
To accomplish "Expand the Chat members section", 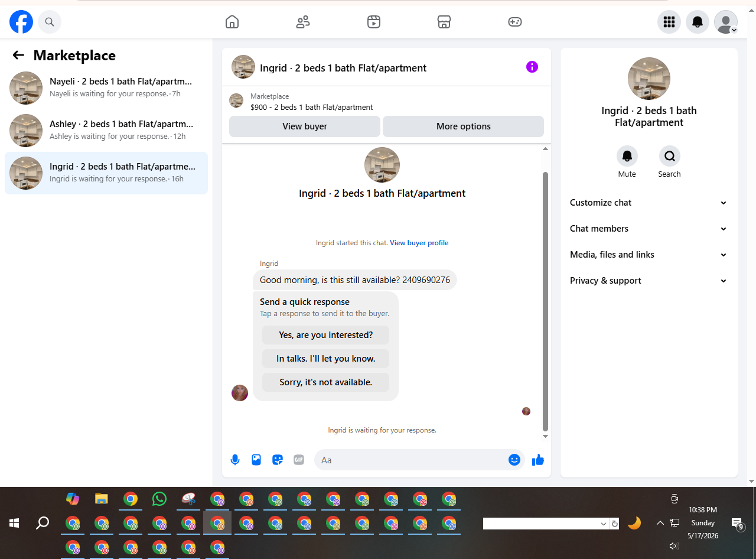I will [649, 229].
